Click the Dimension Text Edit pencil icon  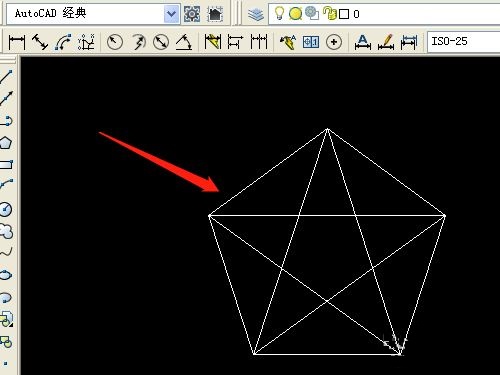[386, 42]
